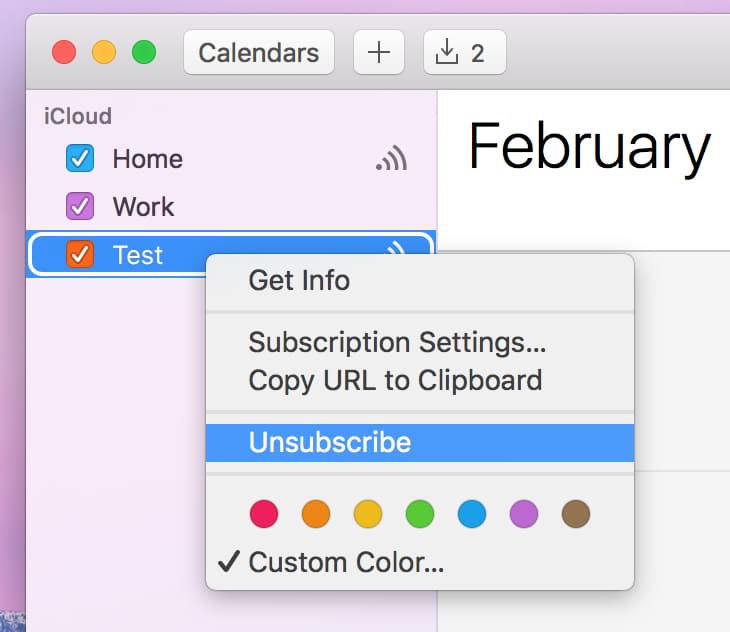Click Unsubscribe in the context menu
This screenshot has width=730, height=632.
pyautogui.click(x=330, y=442)
